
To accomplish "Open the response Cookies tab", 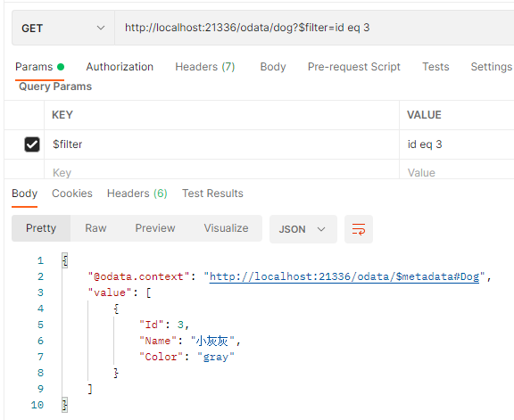I will [x=72, y=194].
